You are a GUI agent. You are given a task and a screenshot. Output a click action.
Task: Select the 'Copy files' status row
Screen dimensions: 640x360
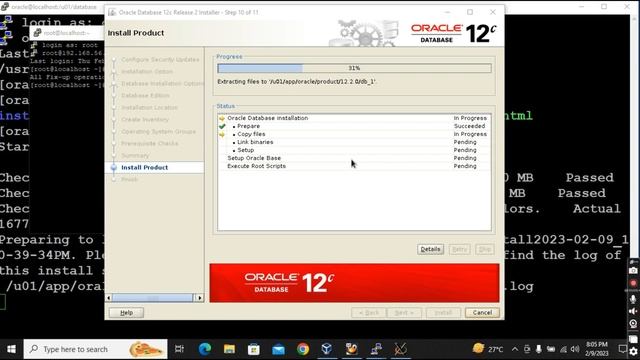(x=354, y=134)
